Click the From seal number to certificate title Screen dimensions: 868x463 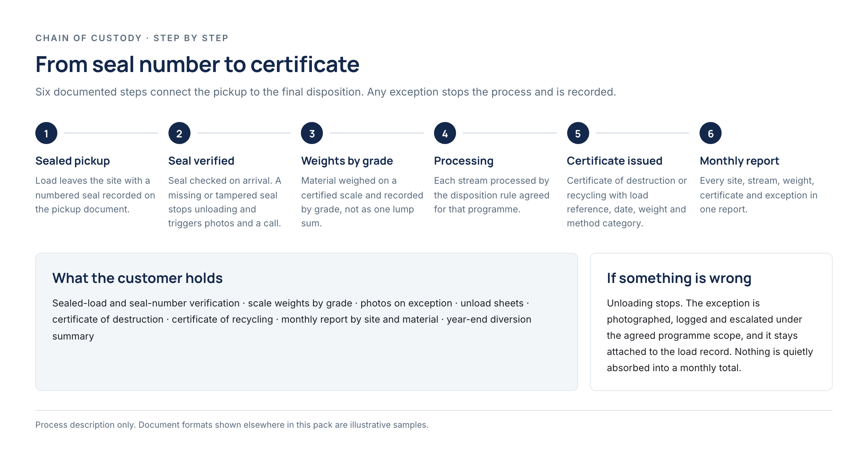(197, 64)
